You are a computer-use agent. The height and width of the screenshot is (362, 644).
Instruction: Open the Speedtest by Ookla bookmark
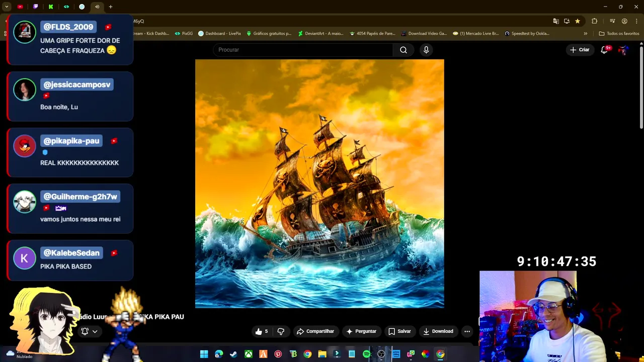click(527, 34)
